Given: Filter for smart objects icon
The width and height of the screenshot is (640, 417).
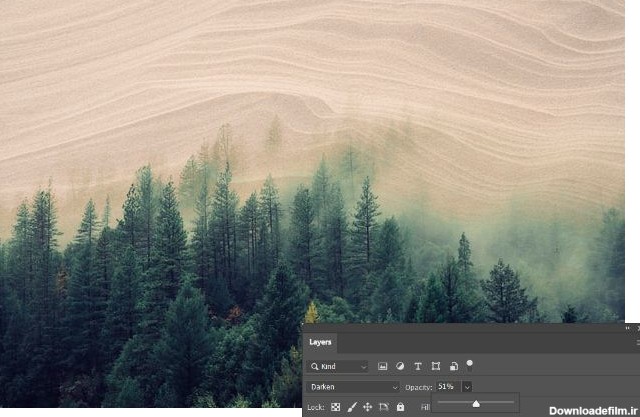Looking at the screenshot, I should (453, 367).
